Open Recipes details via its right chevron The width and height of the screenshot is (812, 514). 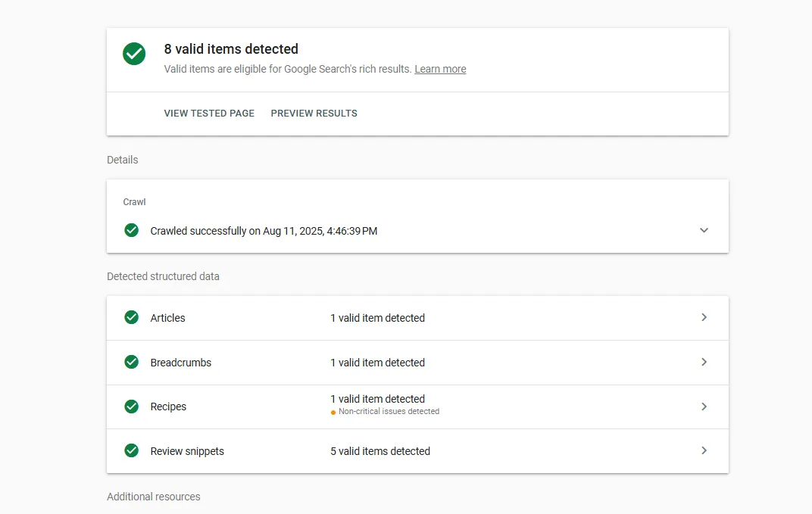704,407
